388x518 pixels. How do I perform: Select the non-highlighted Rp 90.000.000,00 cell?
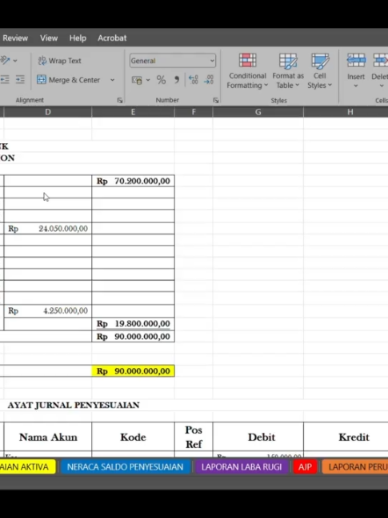click(x=133, y=336)
